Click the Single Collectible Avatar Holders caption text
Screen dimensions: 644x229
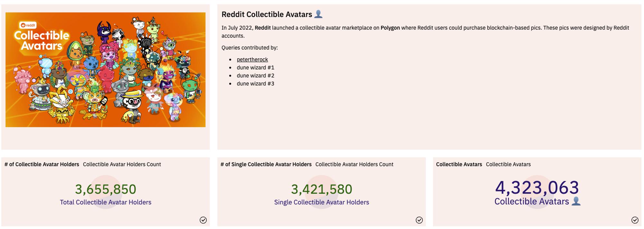pyautogui.click(x=321, y=202)
